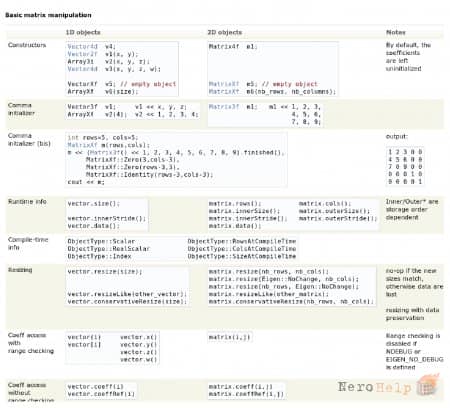
Task: Click the 'Runtime info' row label
Action: tap(27, 202)
